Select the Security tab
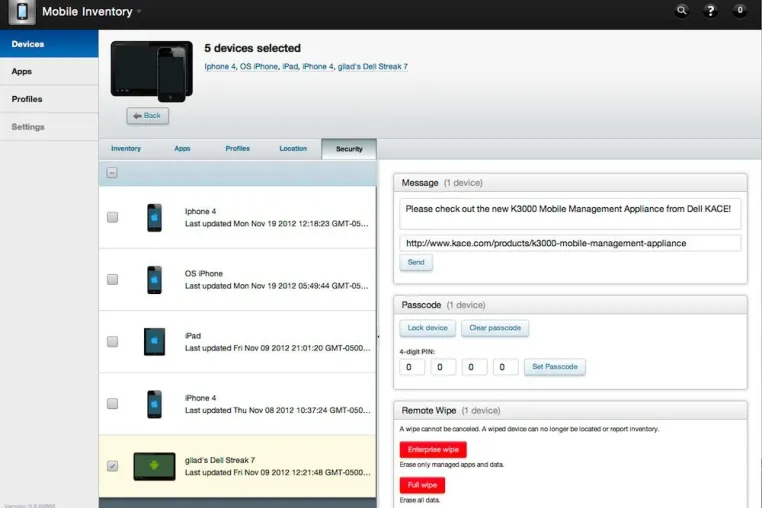 349,149
